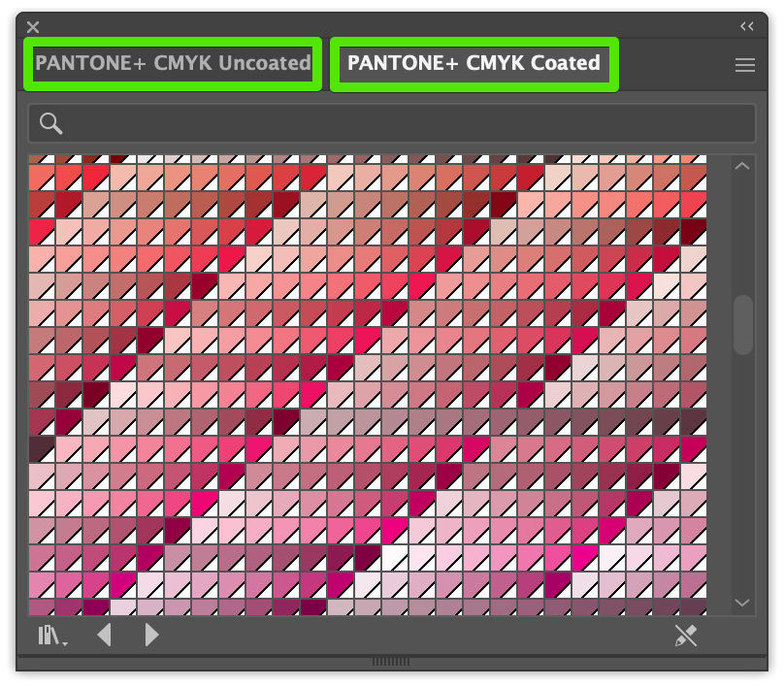Switch to PANTONE+ CMYK Coated tab
This screenshot has height=687, width=784.
[x=474, y=63]
